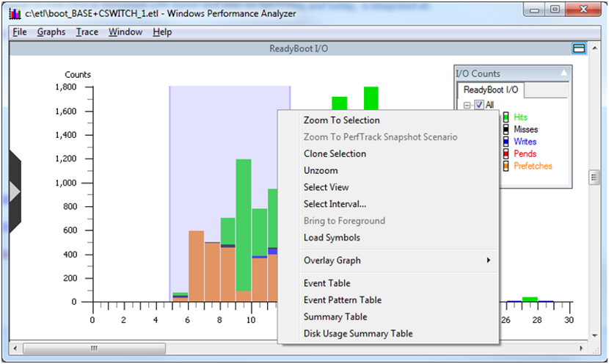
Task: Expand the left side panel flyout arrow
Action: click(x=15, y=192)
